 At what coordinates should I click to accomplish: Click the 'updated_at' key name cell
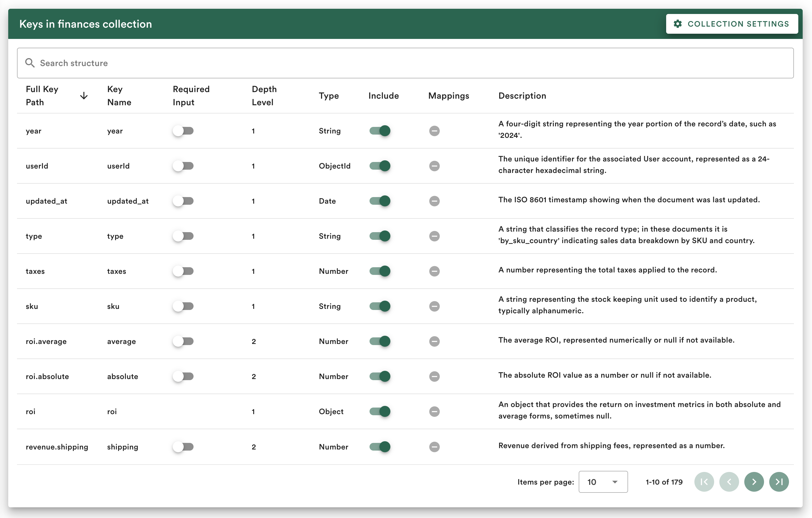[128, 201]
